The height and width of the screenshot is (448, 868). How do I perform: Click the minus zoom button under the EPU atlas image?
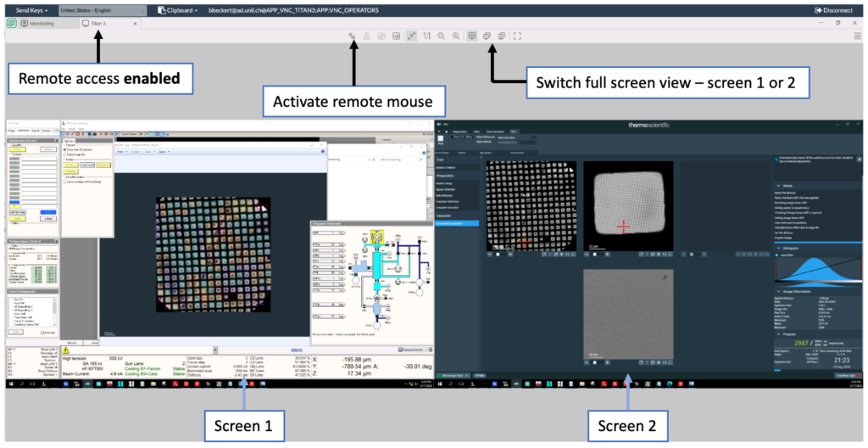pos(490,254)
